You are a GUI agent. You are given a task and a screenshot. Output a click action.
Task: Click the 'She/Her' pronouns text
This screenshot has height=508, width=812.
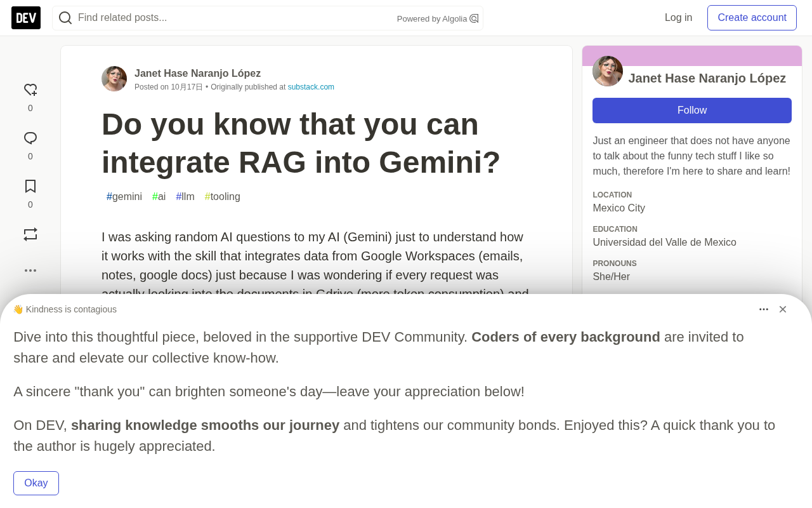[x=612, y=276]
